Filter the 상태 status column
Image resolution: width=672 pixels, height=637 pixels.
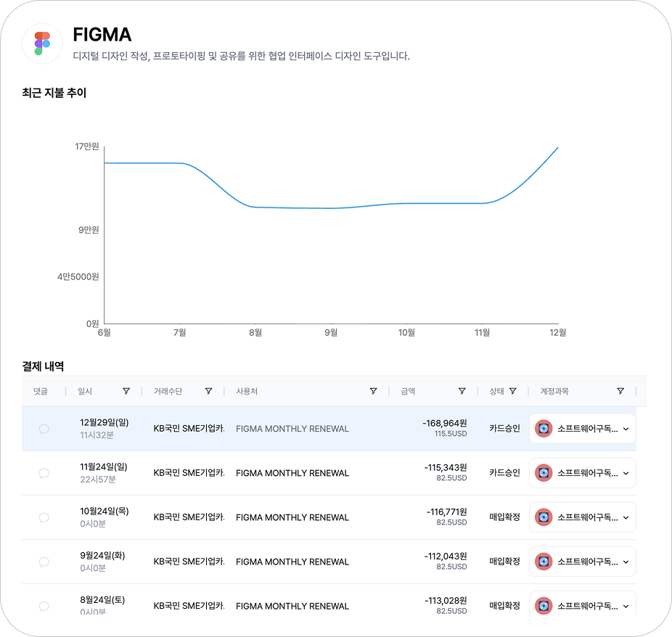click(x=512, y=391)
